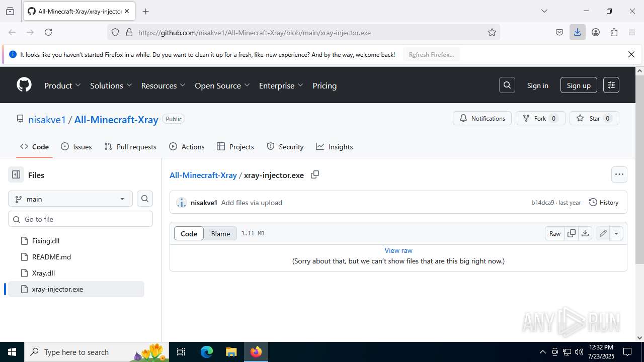Fork the repository button
Viewport: 644px width, 362px height.
pyautogui.click(x=540, y=118)
